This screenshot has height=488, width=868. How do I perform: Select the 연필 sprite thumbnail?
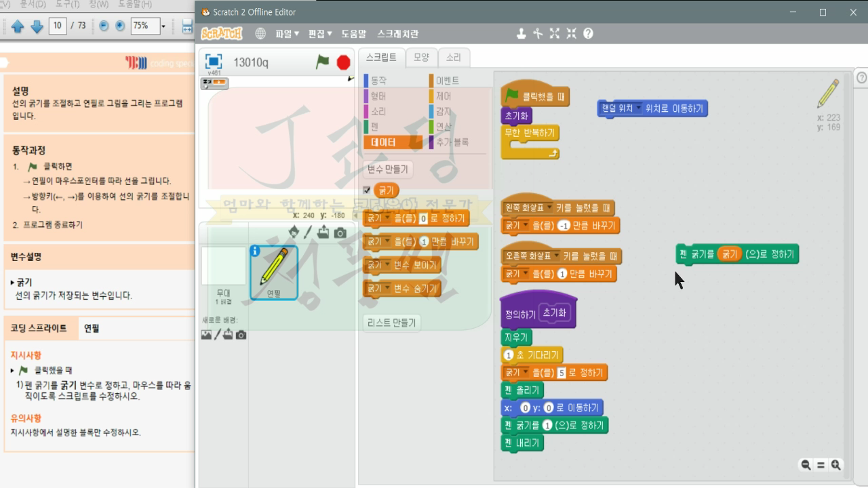pyautogui.click(x=274, y=272)
